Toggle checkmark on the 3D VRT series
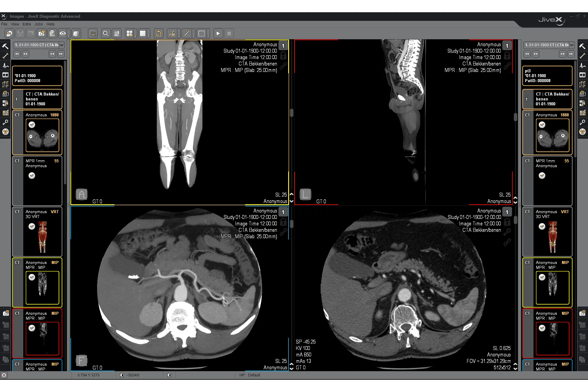588x392 pixels. (32, 226)
